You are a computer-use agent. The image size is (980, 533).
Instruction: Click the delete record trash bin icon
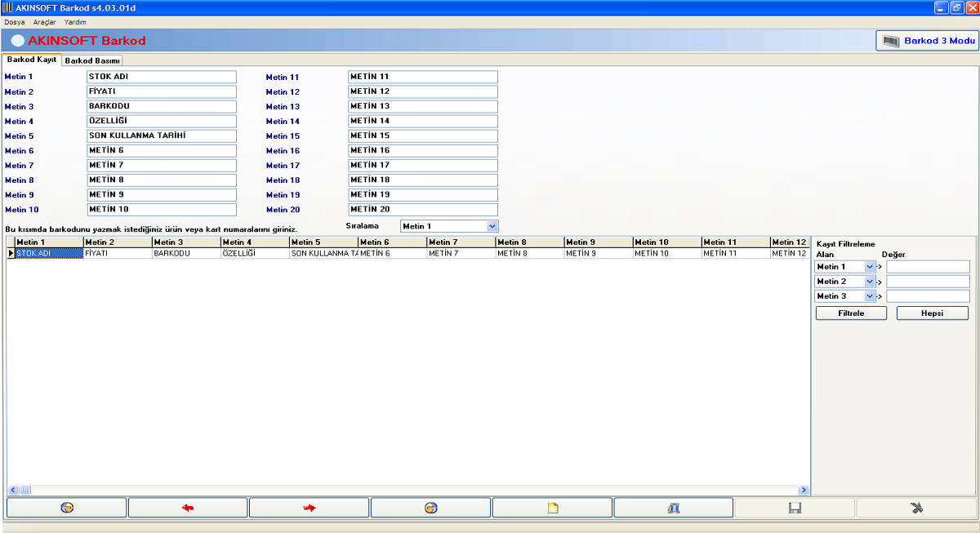tap(674, 508)
